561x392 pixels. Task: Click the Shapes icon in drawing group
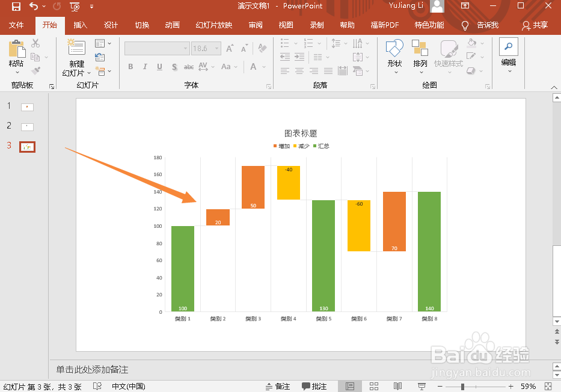pos(394,48)
